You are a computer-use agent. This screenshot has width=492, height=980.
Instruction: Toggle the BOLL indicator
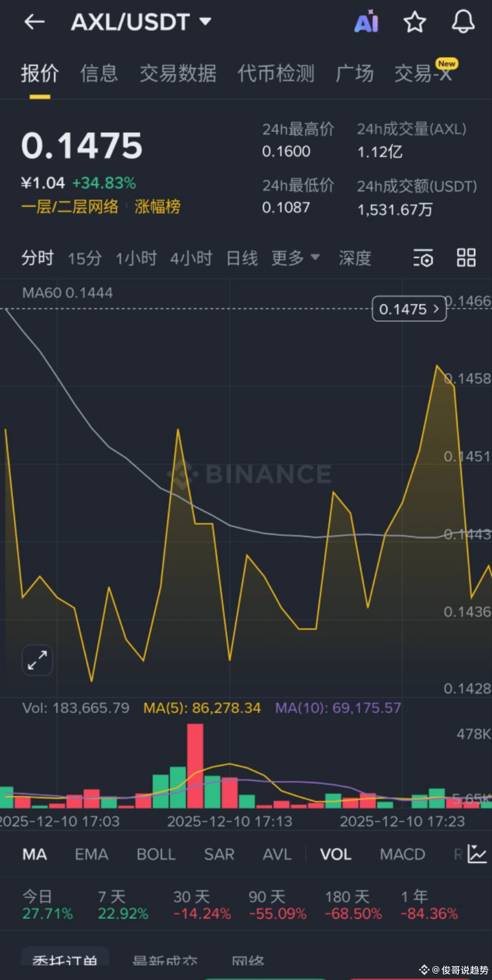coord(156,855)
